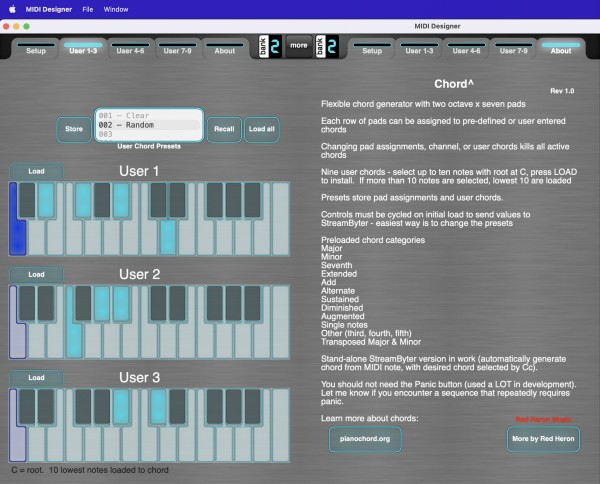Toggle upper D-sharp black key on User 2

click(177, 304)
